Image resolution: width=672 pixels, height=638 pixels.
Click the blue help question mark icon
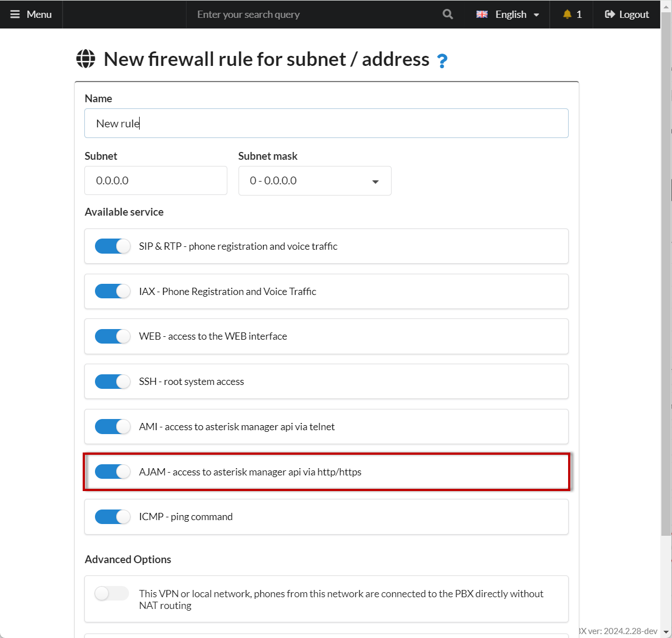tap(442, 60)
